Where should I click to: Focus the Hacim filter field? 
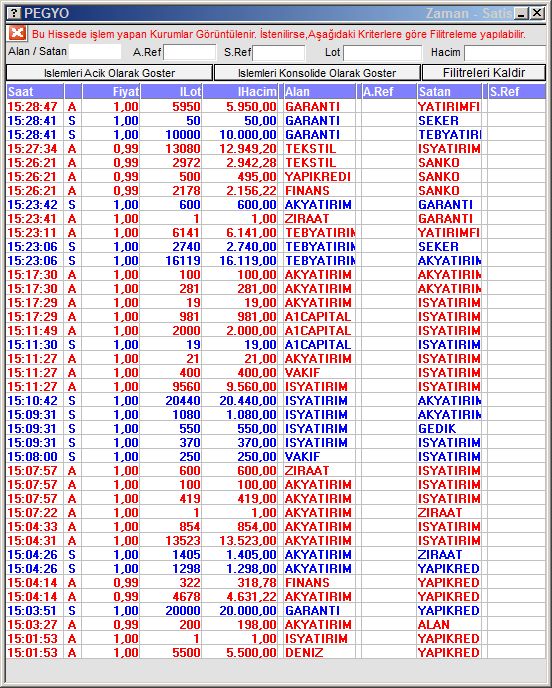(x=505, y=53)
